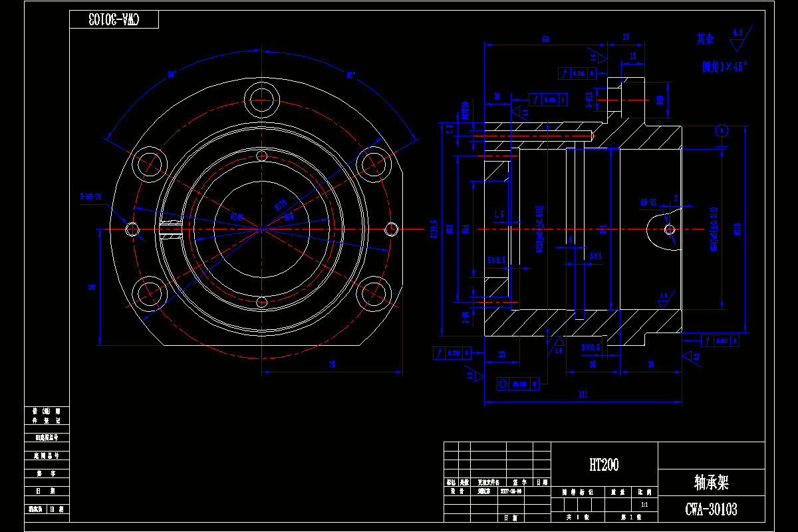This screenshot has width=798, height=532.
Task: Select the 5-Ø13 hole callout
Action: click(589, 100)
